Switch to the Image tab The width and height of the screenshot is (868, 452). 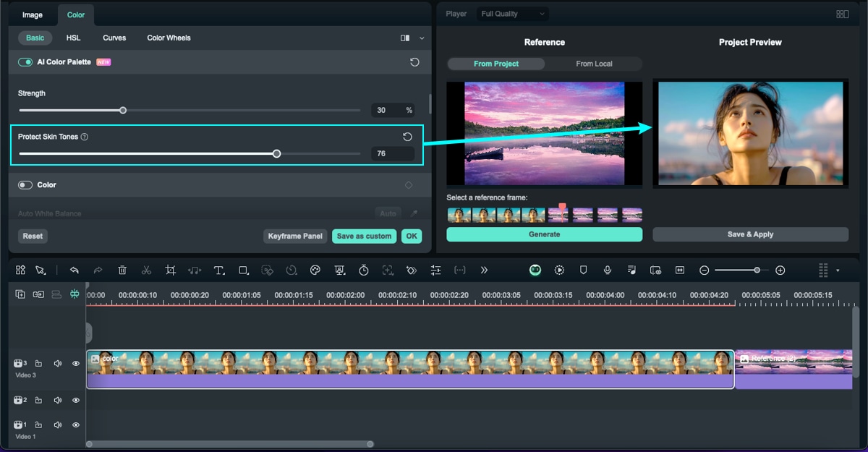pos(33,14)
